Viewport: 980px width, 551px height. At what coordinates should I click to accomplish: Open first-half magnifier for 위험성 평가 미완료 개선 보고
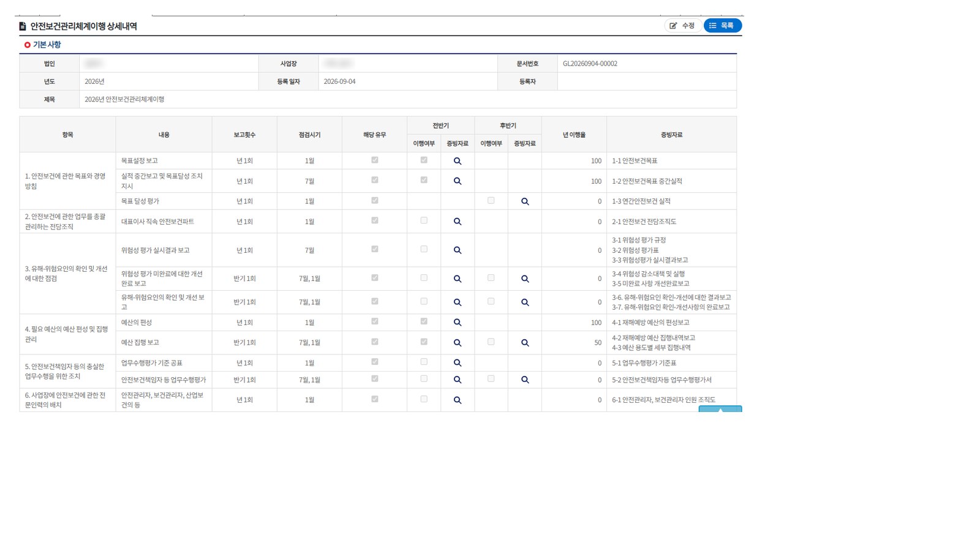point(458,279)
